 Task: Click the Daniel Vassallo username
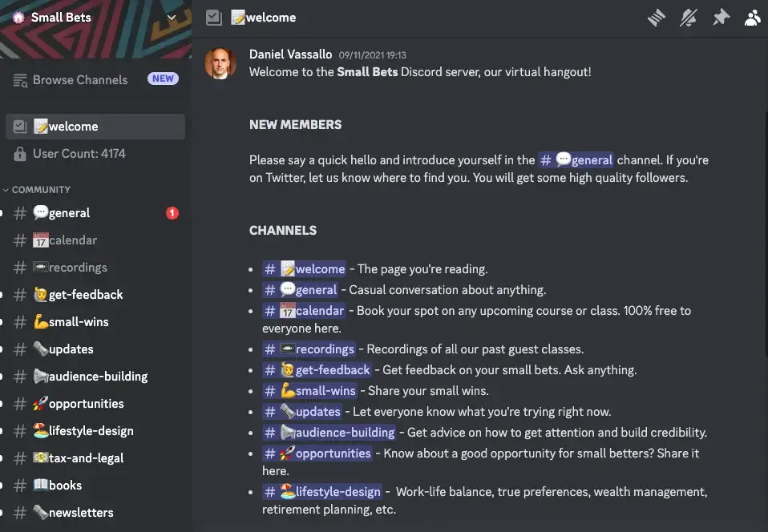[290, 54]
